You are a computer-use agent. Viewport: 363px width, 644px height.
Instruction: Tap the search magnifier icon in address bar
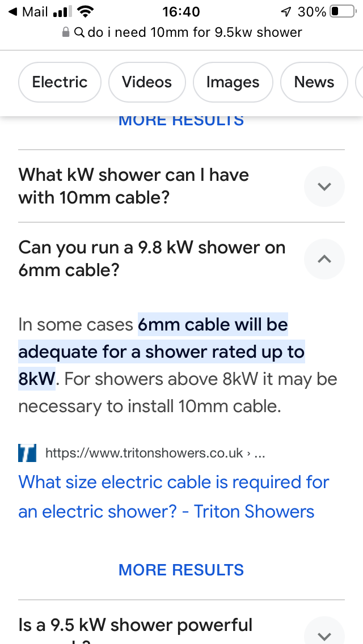click(x=79, y=33)
